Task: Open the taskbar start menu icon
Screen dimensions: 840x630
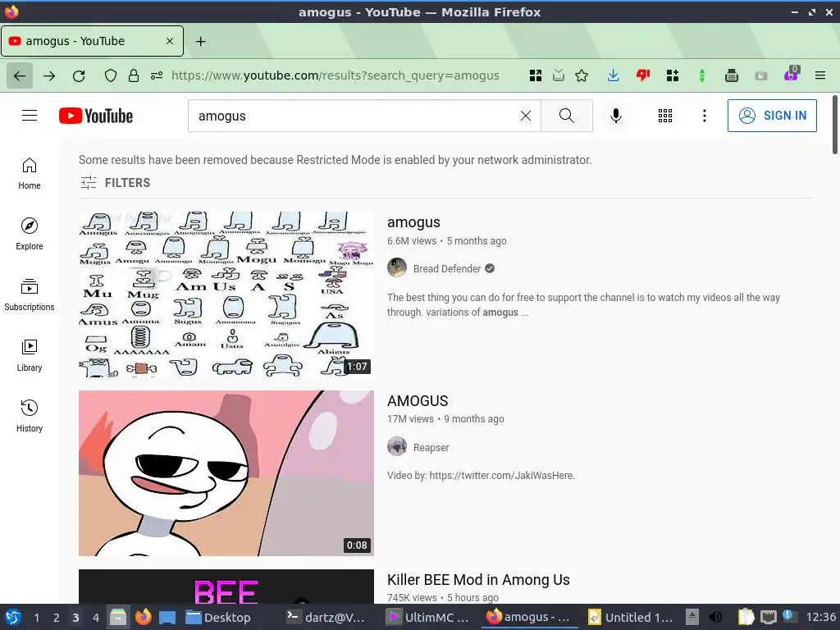Action: point(13,617)
